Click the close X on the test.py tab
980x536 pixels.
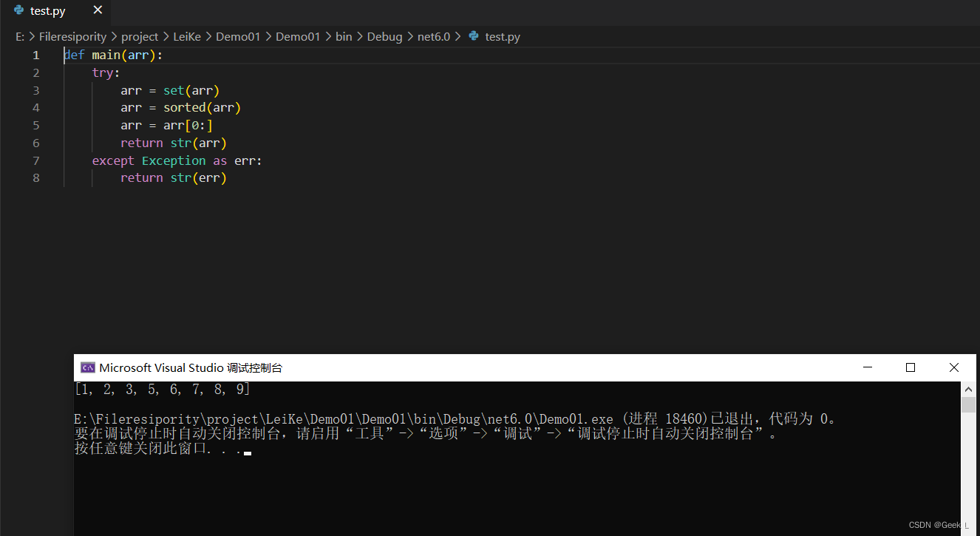click(x=98, y=10)
